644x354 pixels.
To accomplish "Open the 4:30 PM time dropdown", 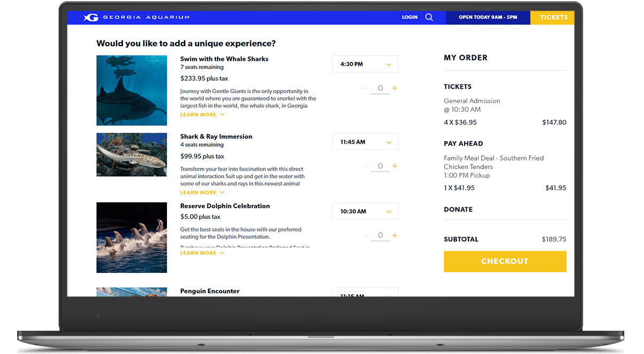I will tap(365, 64).
